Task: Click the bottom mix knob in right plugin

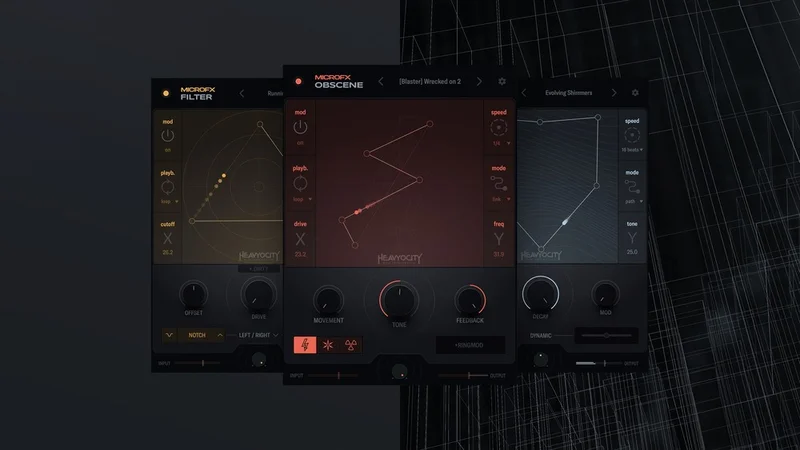Action: point(540,360)
